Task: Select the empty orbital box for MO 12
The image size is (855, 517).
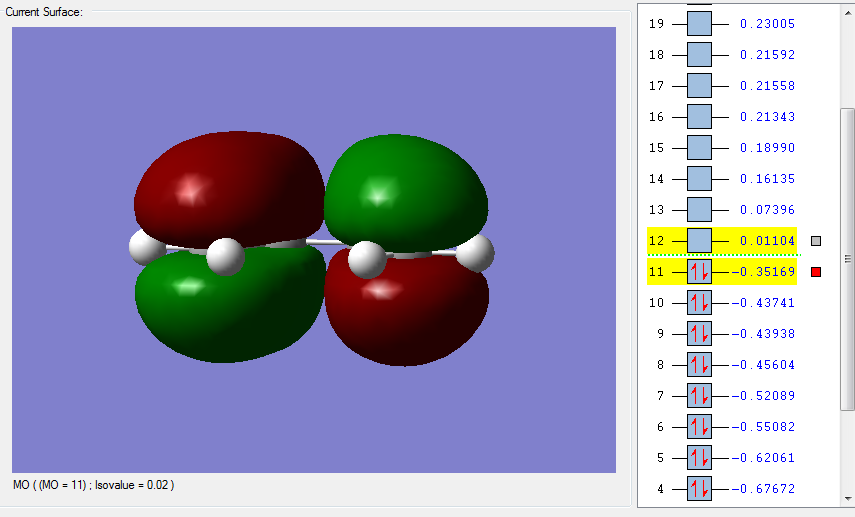Action: pos(699,241)
